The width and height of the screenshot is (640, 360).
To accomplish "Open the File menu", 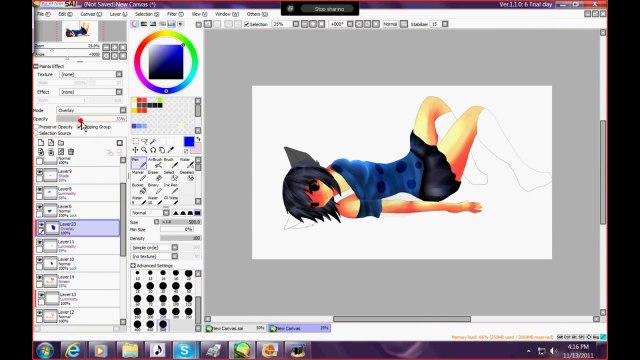I will pos(44,14).
